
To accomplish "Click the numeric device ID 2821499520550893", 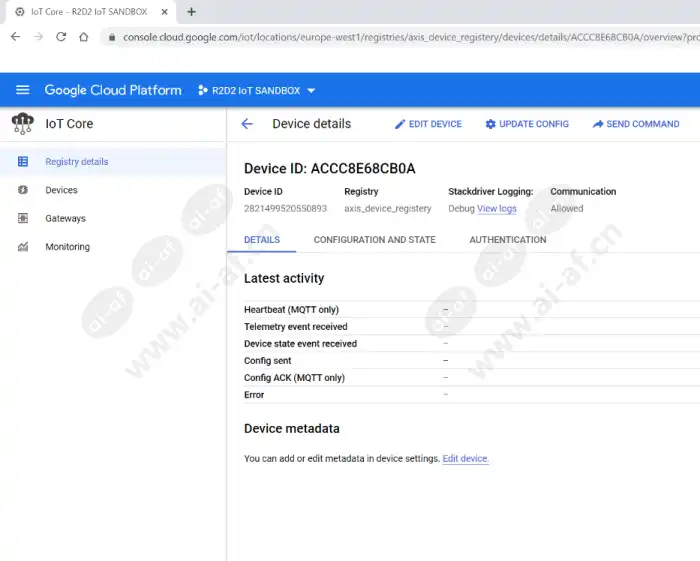I will click(x=285, y=208).
